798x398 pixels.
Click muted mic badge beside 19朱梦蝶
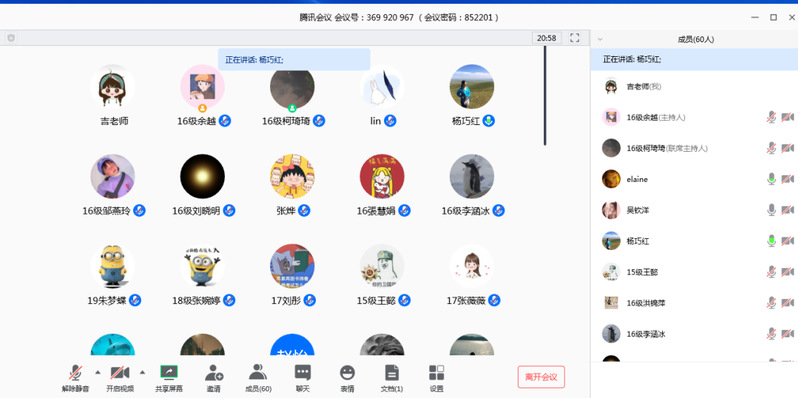click(135, 300)
